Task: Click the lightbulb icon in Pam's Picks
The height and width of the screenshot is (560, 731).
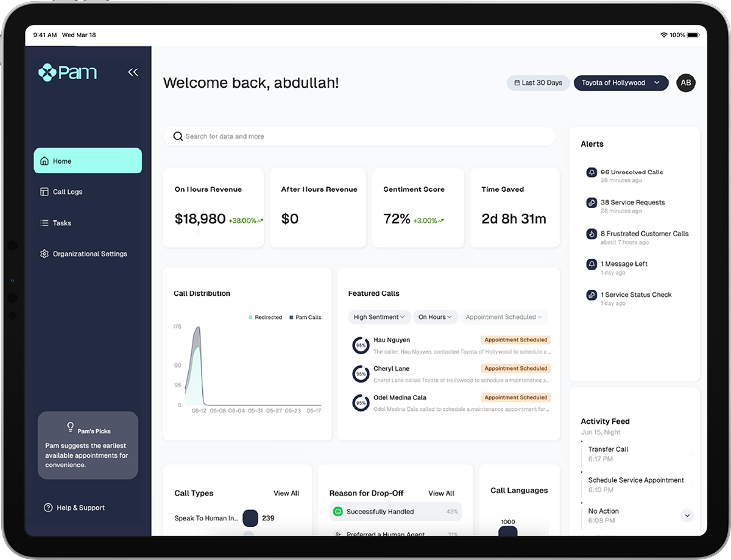Action: click(x=70, y=426)
